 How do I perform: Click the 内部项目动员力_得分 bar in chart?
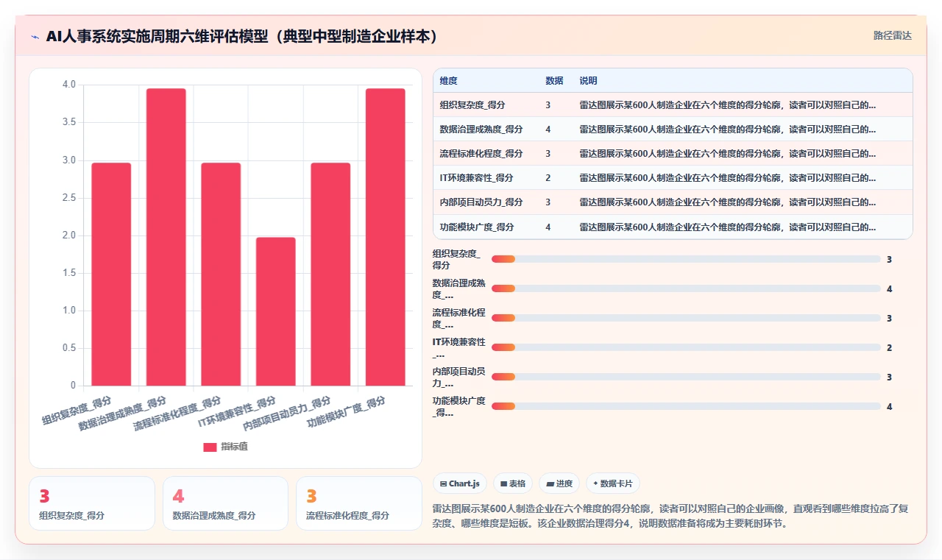pos(330,274)
